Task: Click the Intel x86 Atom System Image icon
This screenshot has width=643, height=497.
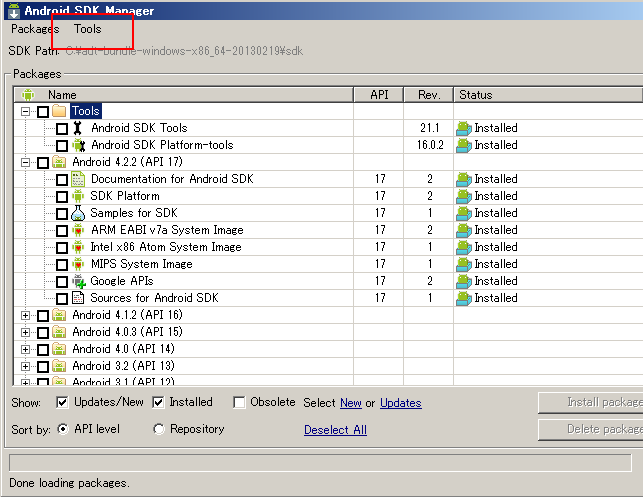Action: [78, 247]
